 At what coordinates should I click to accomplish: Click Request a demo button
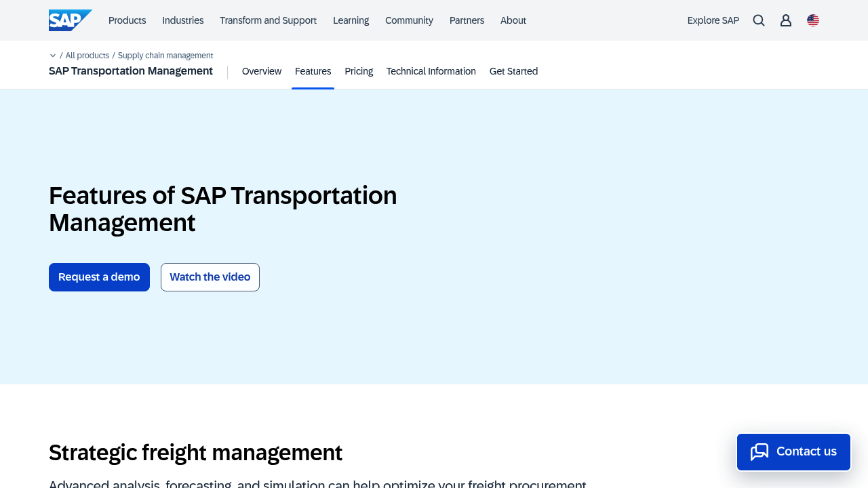coord(99,277)
